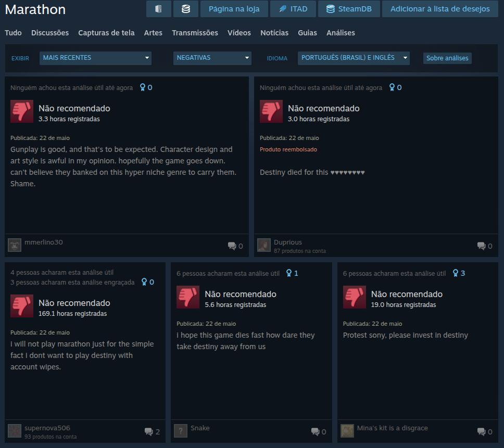Click the book-shaped icon button beside Marathon title
The height and width of the screenshot is (448, 504).
[158, 9]
